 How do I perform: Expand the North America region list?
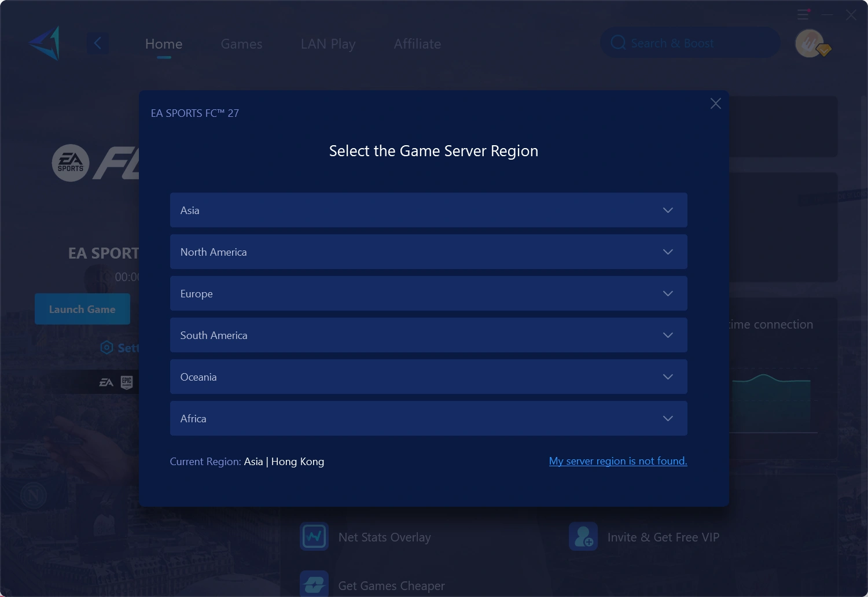pos(429,252)
